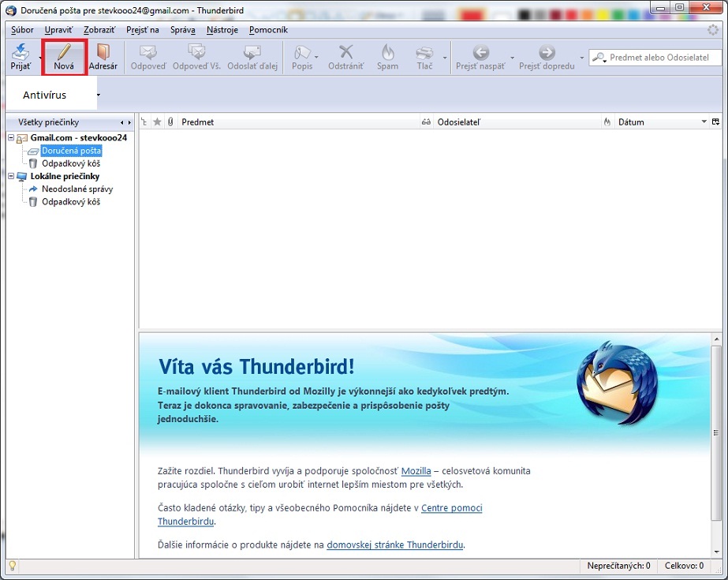Image resolution: width=728 pixels, height=580 pixels.
Task: Select Doručená pošta inbox folder
Action: [x=71, y=151]
